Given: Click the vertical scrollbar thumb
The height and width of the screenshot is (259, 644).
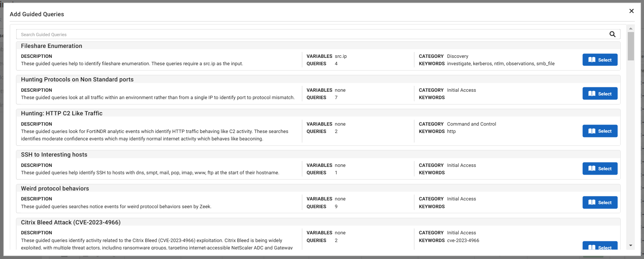Looking at the screenshot, I should (631, 46).
